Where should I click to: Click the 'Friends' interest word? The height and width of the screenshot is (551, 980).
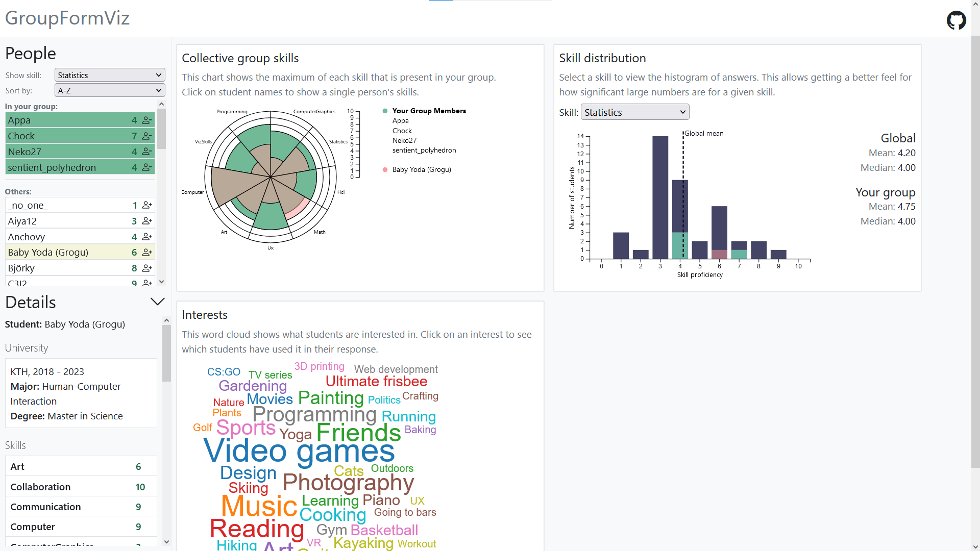pos(358,433)
